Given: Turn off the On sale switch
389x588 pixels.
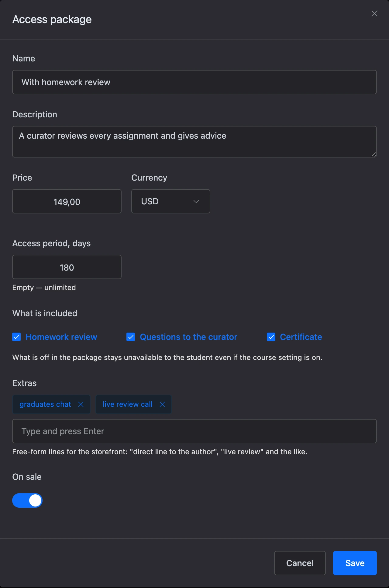Looking at the screenshot, I should coord(27,500).
